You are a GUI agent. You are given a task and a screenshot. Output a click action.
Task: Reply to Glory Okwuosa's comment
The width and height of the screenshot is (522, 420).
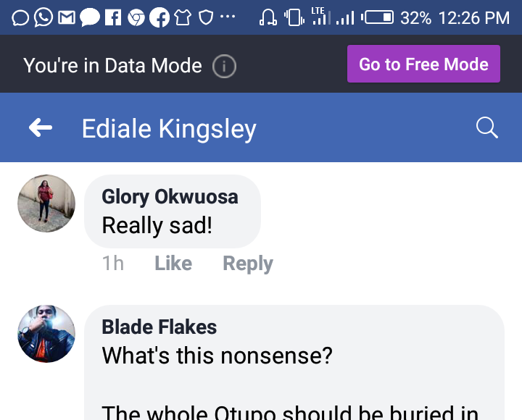coord(248,263)
